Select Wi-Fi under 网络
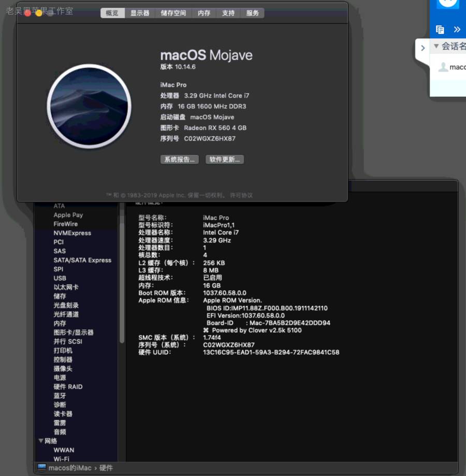The image size is (466, 476). click(61, 459)
